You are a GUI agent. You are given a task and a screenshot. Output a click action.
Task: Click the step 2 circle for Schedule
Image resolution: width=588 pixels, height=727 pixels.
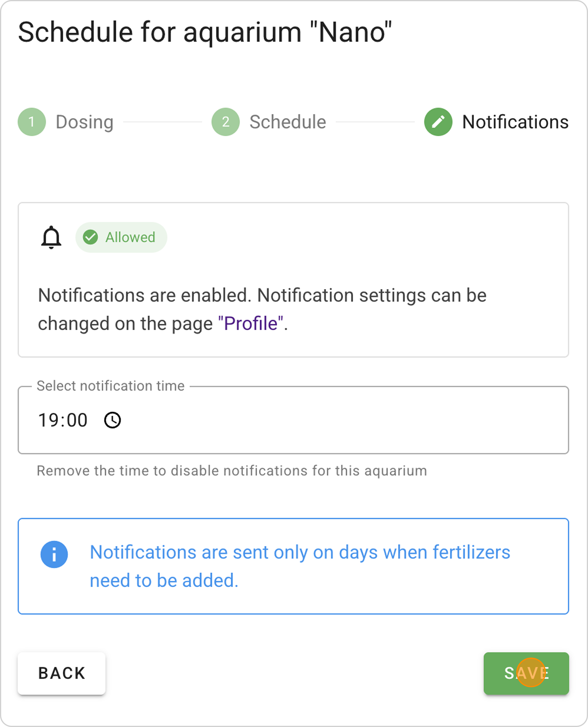[x=225, y=122]
